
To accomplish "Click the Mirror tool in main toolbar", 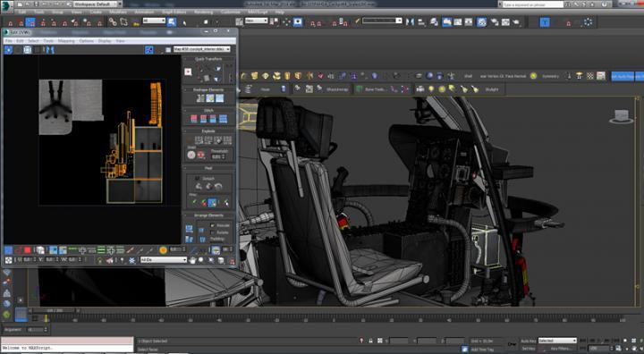I will pos(410,21).
